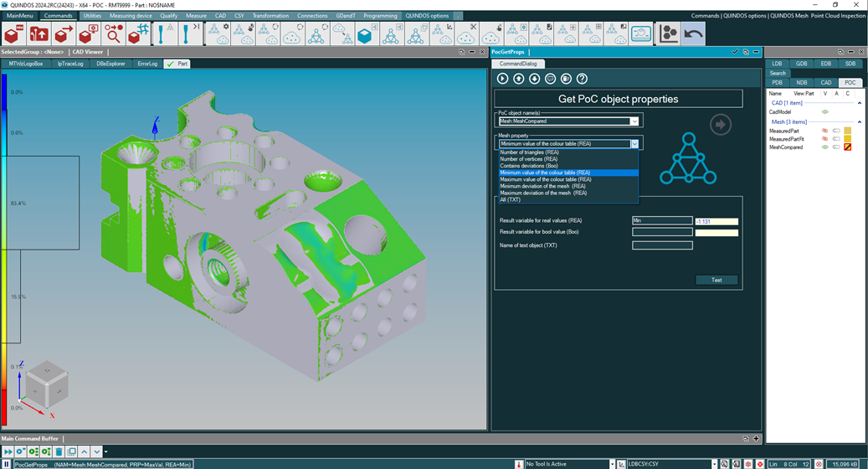Click the fast-forward run icon in command buffer
This screenshot has height=469, width=868.
click(x=8, y=451)
